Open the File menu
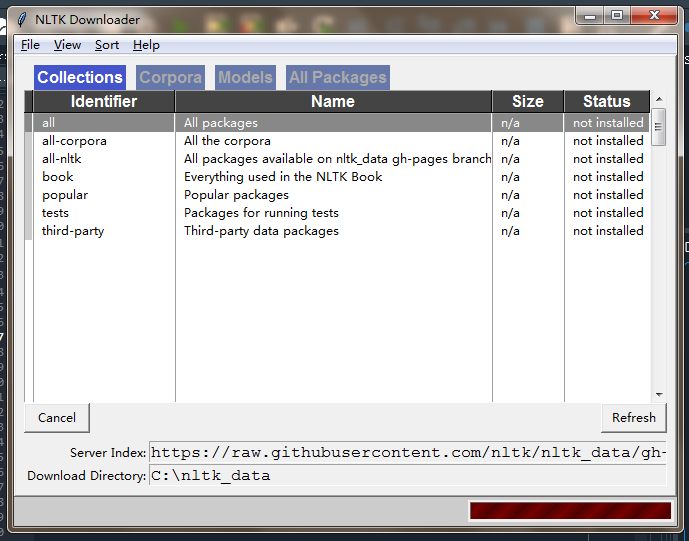689x541 pixels. tap(30, 45)
